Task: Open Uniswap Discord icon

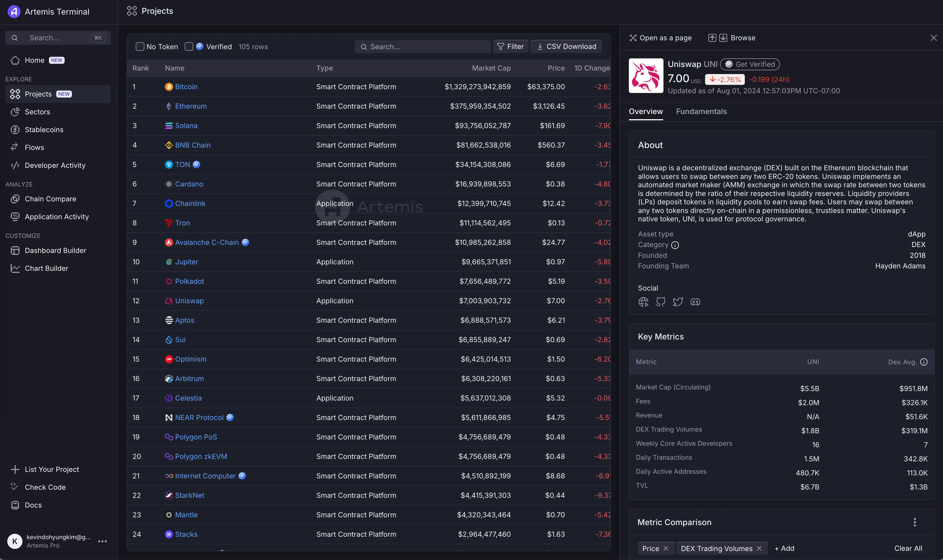Action: (x=695, y=302)
